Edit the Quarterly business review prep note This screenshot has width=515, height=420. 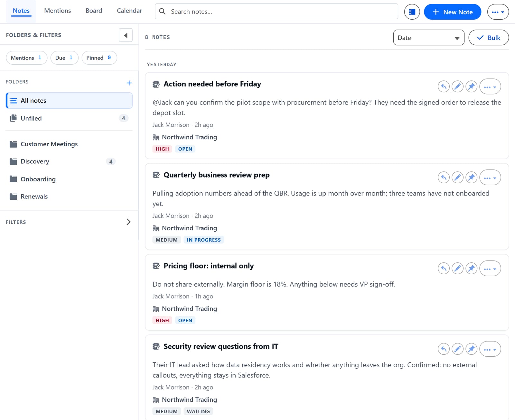coord(457,178)
